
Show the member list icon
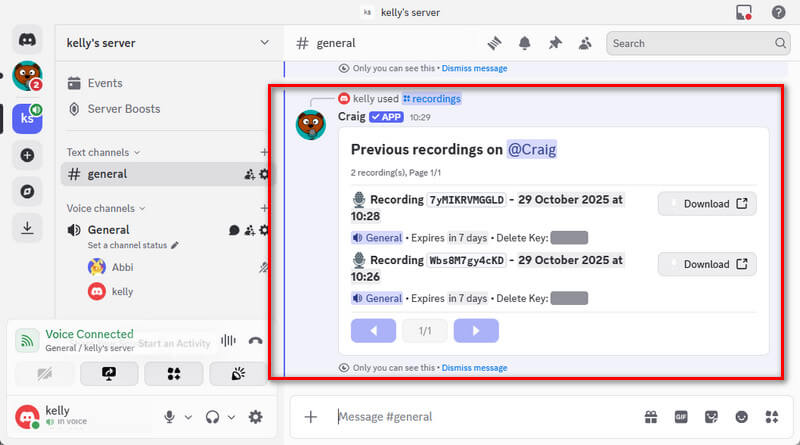pos(584,43)
